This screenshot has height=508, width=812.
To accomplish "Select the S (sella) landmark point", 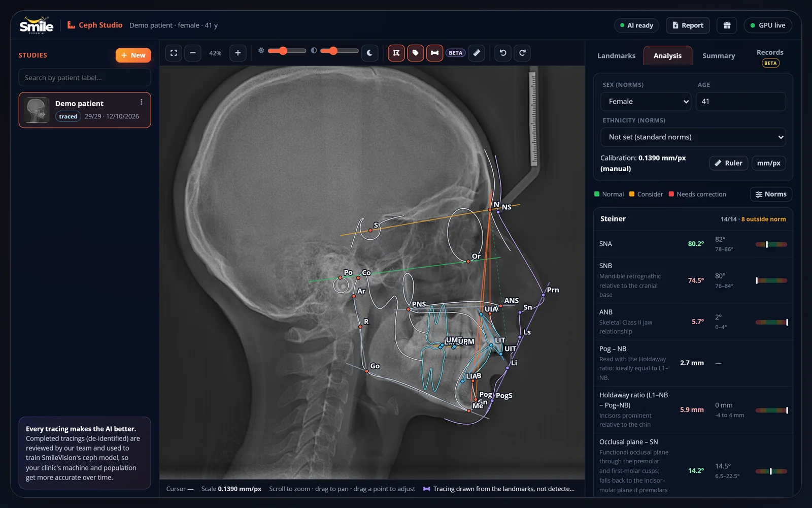I will point(370,231).
